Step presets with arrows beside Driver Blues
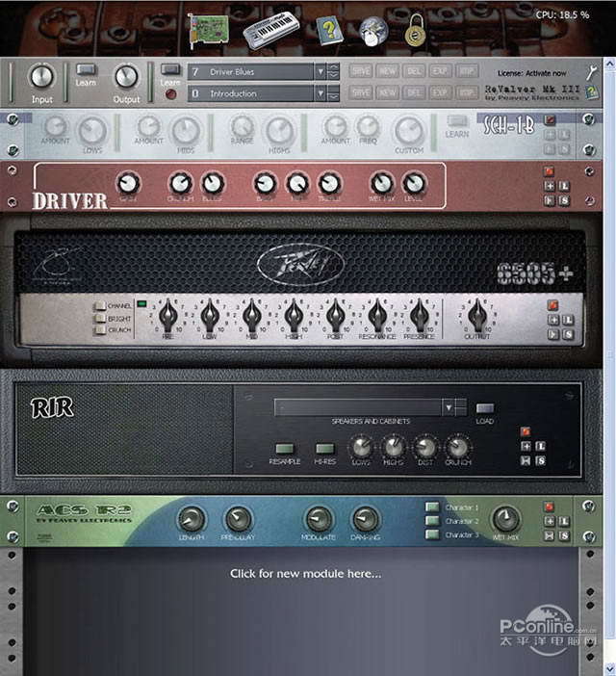Image resolution: width=616 pixels, height=676 pixels. coord(333,71)
